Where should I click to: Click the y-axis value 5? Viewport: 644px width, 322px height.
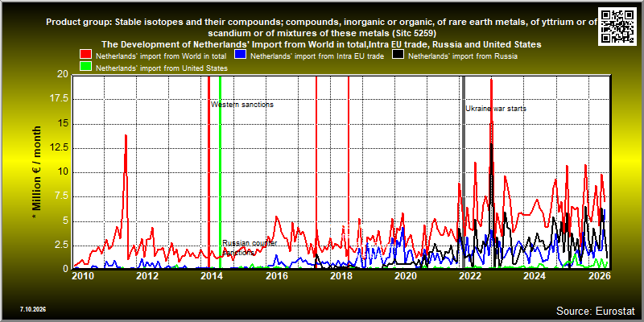pyautogui.click(x=66, y=221)
